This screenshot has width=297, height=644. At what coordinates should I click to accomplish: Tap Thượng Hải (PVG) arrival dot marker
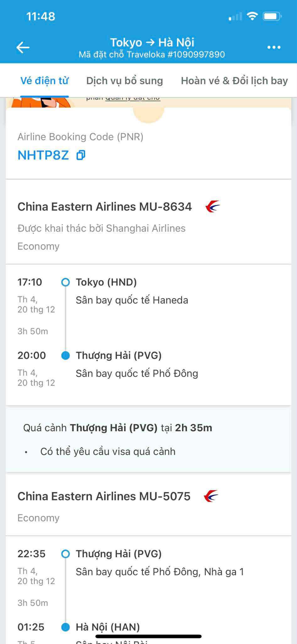[66, 356]
